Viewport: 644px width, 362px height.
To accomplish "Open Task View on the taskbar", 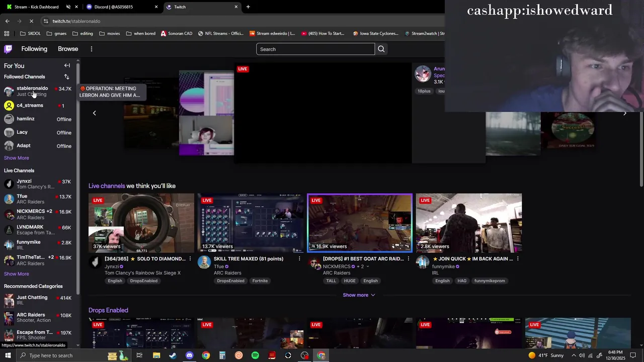I will pos(139,355).
